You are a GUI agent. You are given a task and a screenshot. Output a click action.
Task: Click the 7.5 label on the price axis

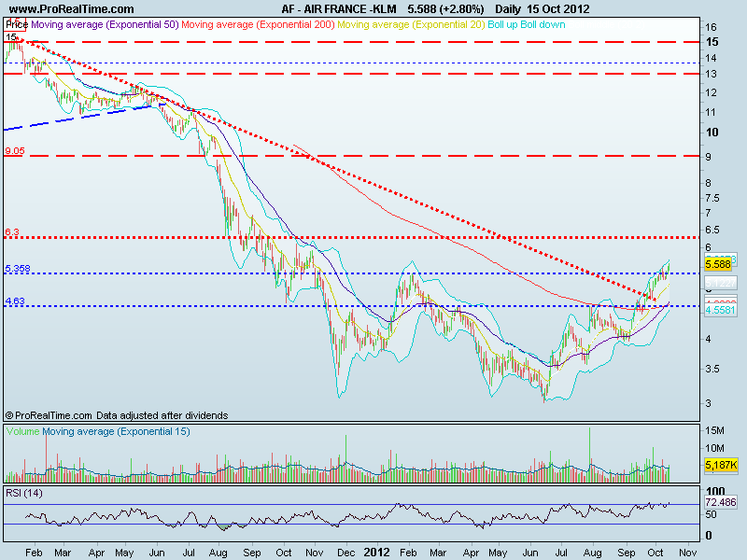[712, 198]
